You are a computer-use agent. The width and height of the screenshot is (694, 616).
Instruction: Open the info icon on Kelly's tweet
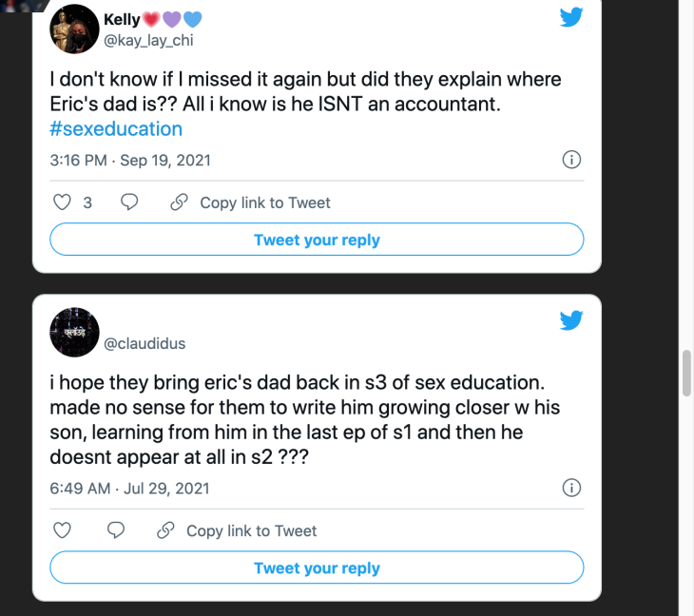pos(571,160)
